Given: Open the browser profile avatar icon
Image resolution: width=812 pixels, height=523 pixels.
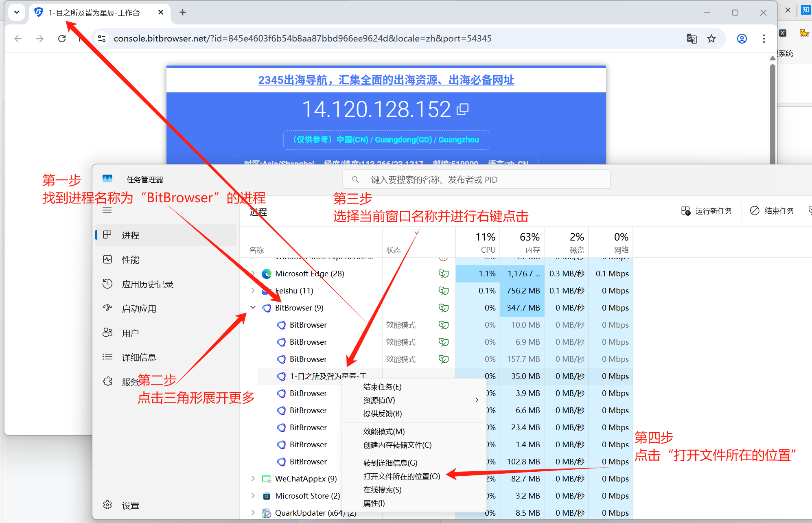Looking at the screenshot, I should tap(742, 39).
